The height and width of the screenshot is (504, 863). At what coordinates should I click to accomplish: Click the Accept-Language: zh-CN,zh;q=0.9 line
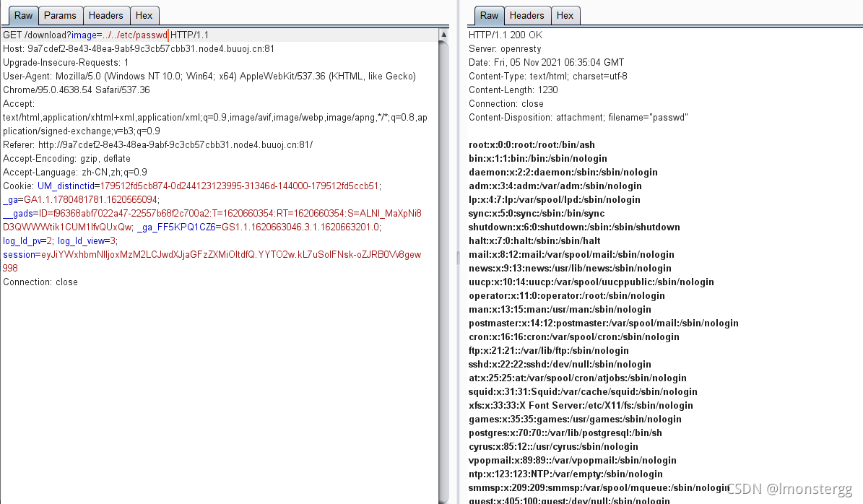click(75, 173)
